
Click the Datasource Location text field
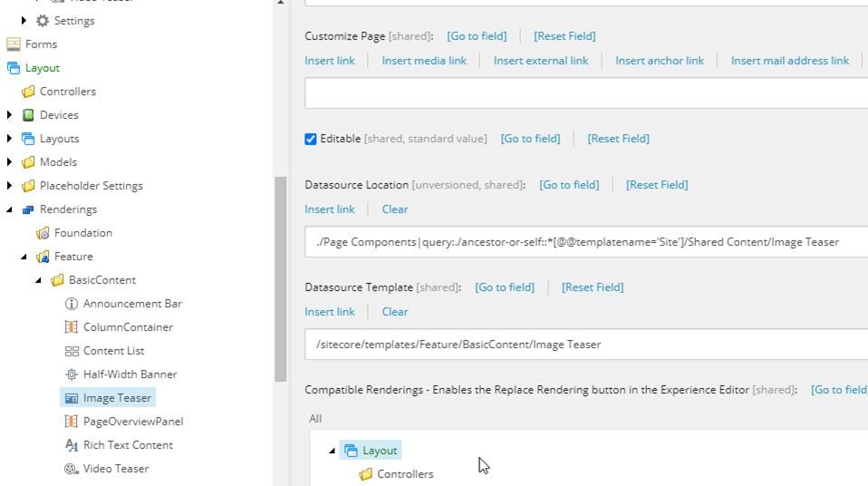point(584,242)
